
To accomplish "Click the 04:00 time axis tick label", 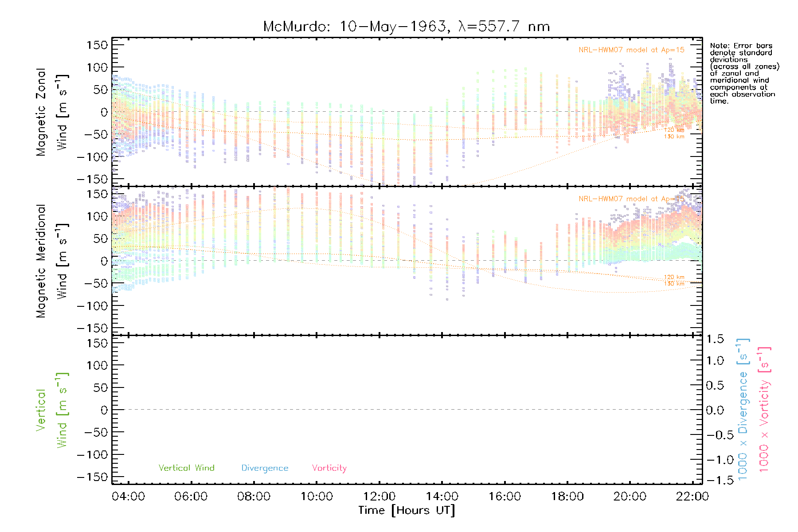I will (128, 497).
